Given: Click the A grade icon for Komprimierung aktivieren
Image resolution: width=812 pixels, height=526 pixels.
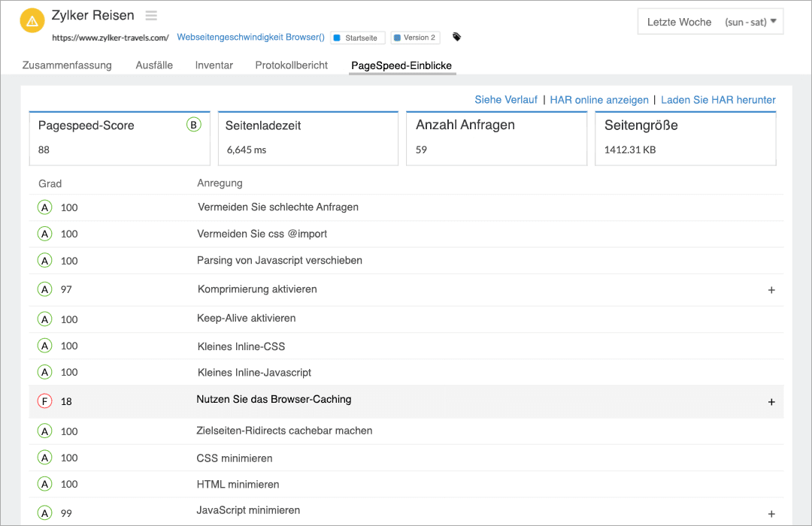Looking at the screenshot, I should [x=44, y=289].
